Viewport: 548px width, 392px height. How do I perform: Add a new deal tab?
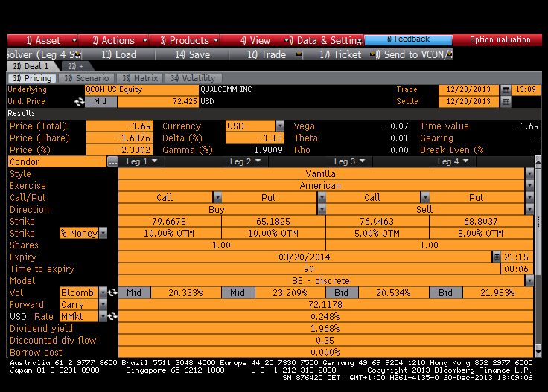[x=76, y=66]
